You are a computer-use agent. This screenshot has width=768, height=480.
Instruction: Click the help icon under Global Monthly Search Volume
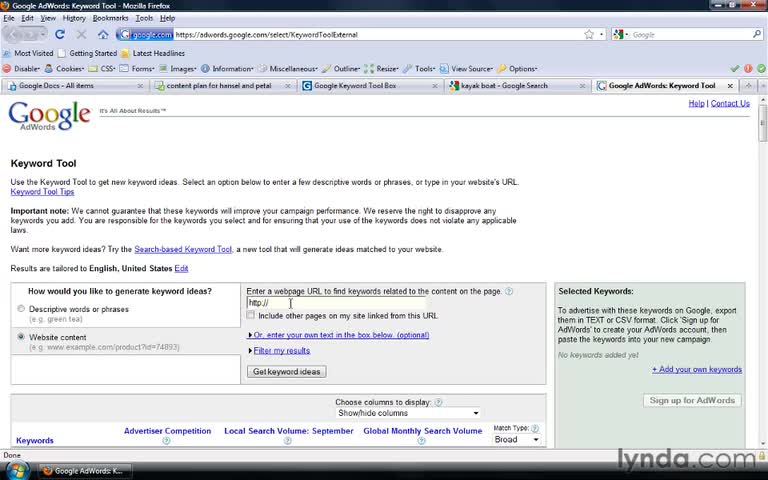(x=421, y=441)
